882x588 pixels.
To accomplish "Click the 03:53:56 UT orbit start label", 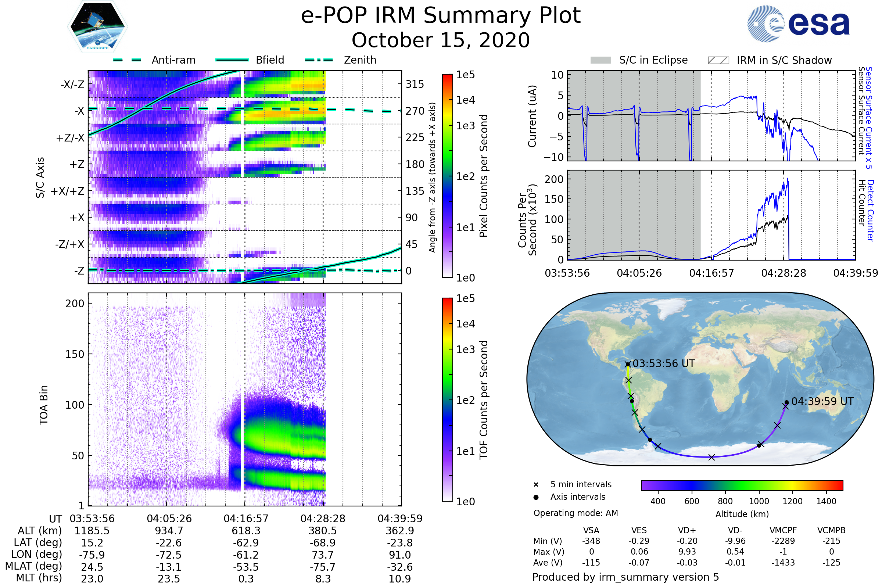I will pos(664,364).
